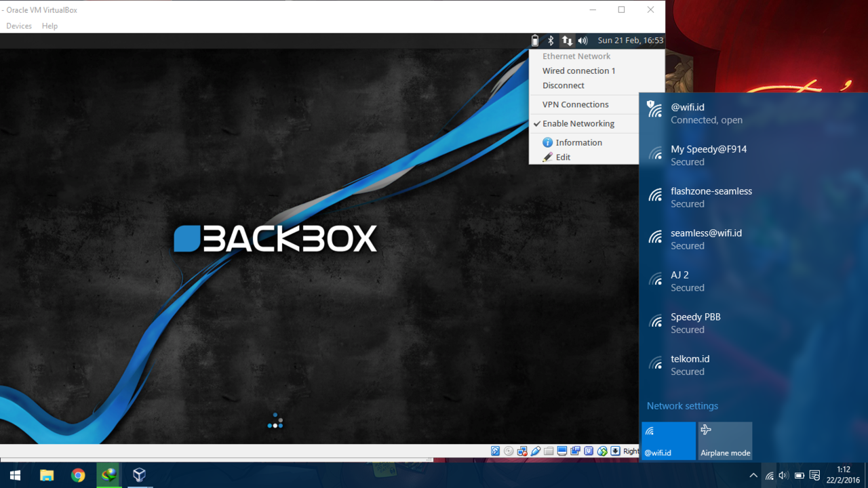This screenshot has width=868, height=488.
Task: Open the VPN Connections submenu
Action: 584,104
